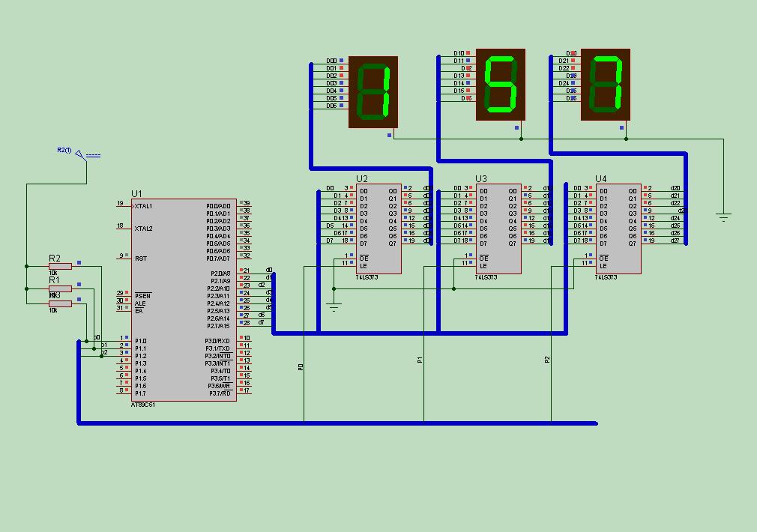Image resolution: width=757 pixels, height=532 pixels.
Task: Select the R2 resistor symbol
Action: 61,267
